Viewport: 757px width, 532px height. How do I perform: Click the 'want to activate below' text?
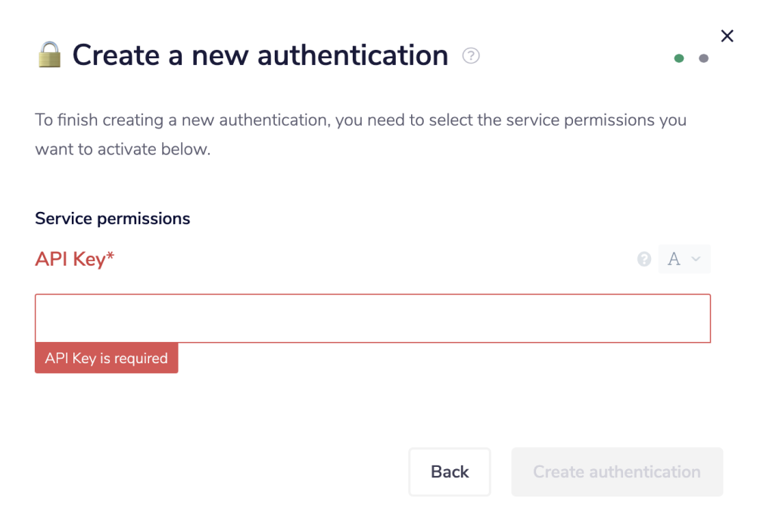pyautogui.click(x=123, y=149)
